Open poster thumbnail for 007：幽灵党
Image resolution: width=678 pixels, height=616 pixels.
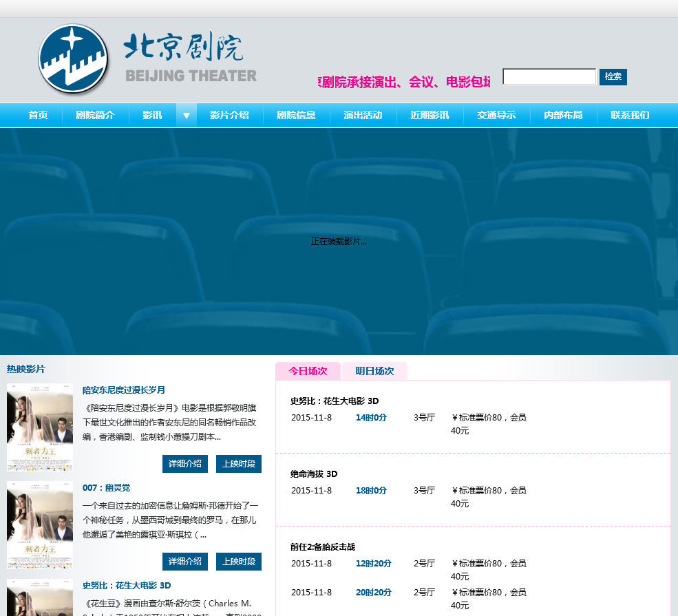click(40, 524)
